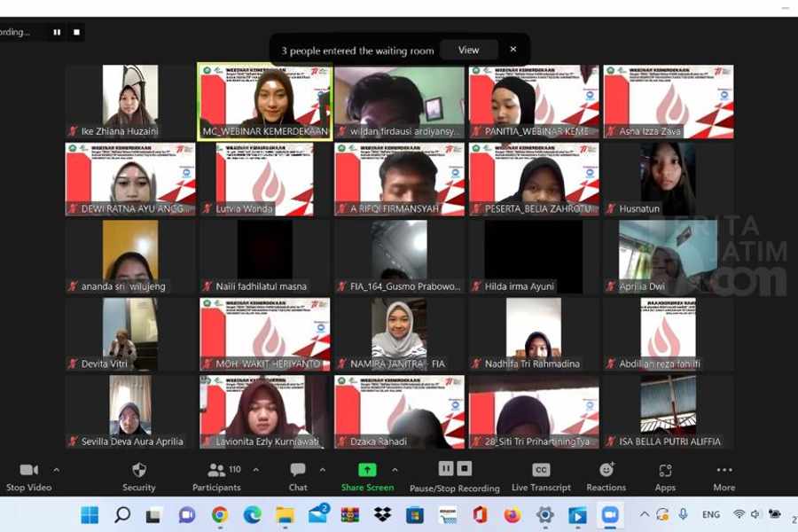Screen dimensions: 798x532
Task: Expand options arrow beside Participants
Action: coord(256,470)
